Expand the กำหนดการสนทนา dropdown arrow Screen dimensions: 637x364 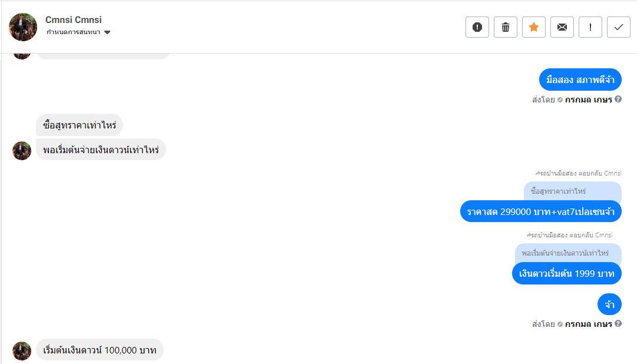pyautogui.click(x=107, y=32)
